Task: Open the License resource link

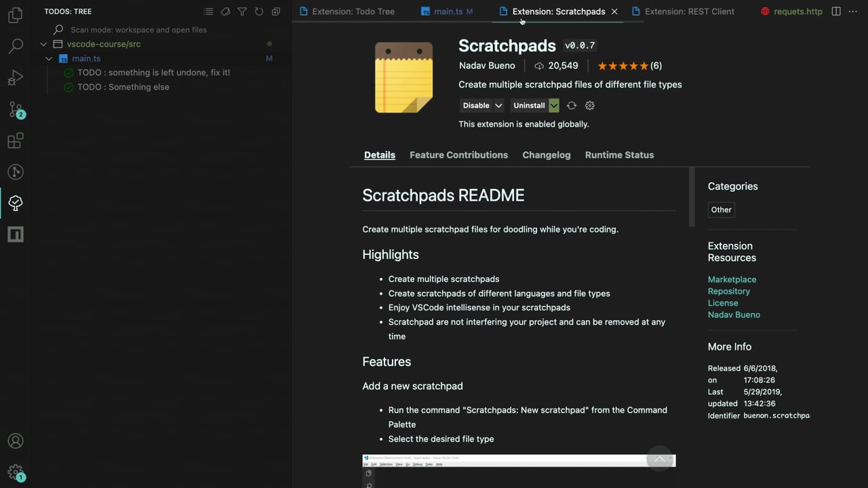Action: coord(723,303)
